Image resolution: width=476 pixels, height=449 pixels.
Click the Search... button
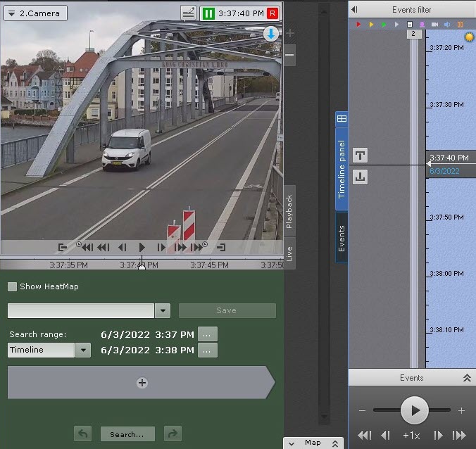pyautogui.click(x=127, y=434)
